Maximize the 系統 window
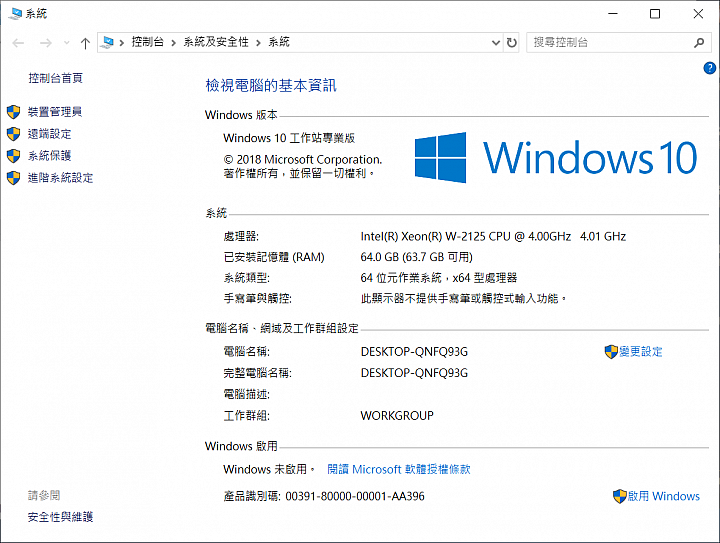The width and height of the screenshot is (720, 543). pos(655,14)
